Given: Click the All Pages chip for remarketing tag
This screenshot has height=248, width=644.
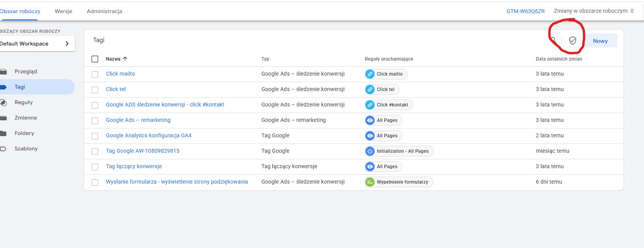Looking at the screenshot, I should point(383,120).
